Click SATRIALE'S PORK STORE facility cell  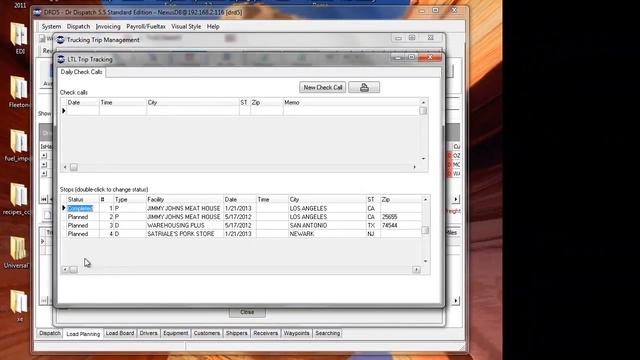[x=184, y=234]
